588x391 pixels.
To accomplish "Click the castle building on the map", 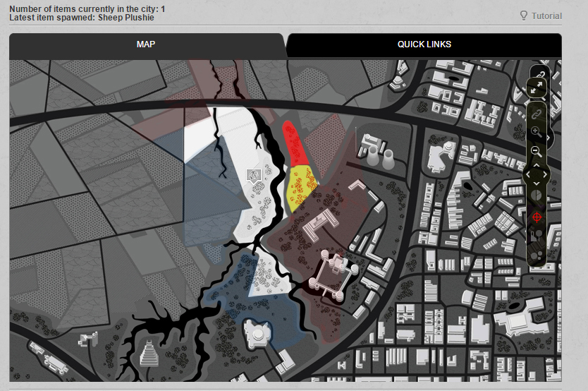I will (333, 275).
